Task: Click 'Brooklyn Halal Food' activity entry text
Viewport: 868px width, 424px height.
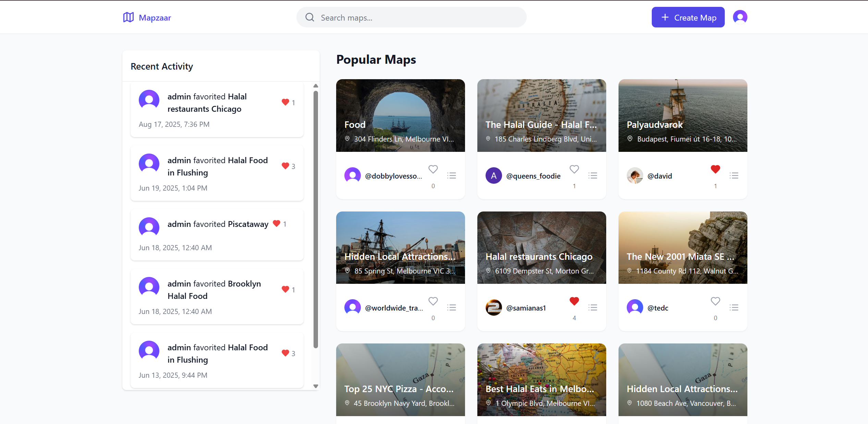Action: click(214, 290)
